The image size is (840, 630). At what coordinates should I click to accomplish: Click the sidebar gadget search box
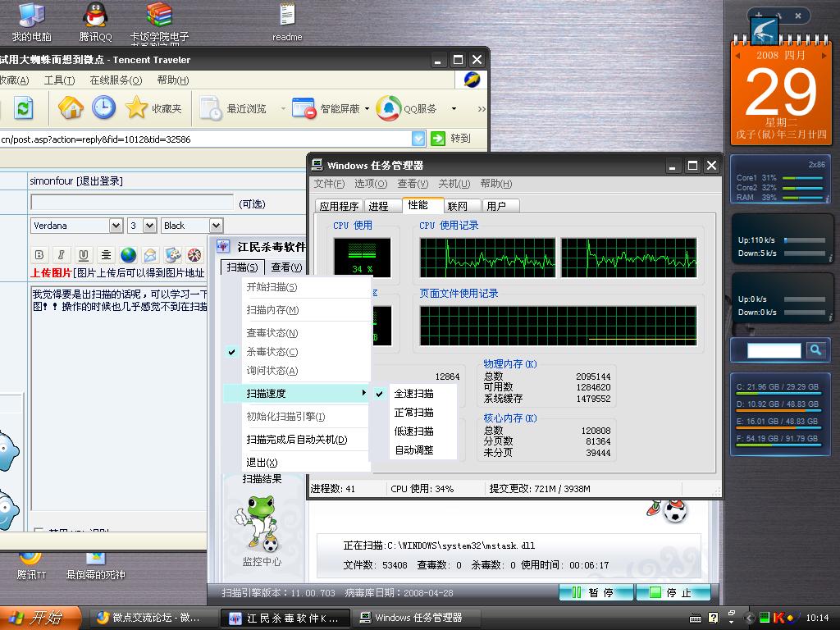pos(774,350)
